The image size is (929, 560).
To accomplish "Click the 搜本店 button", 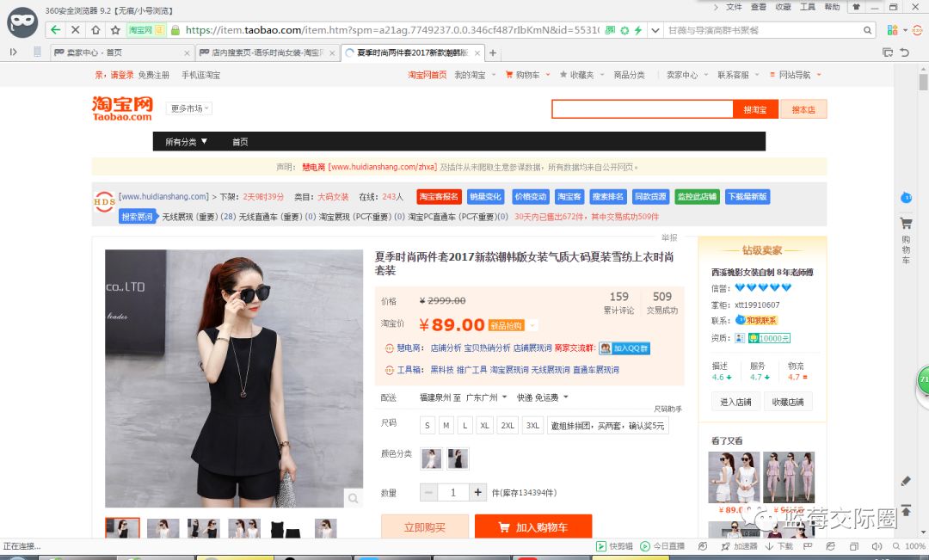I will (803, 109).
